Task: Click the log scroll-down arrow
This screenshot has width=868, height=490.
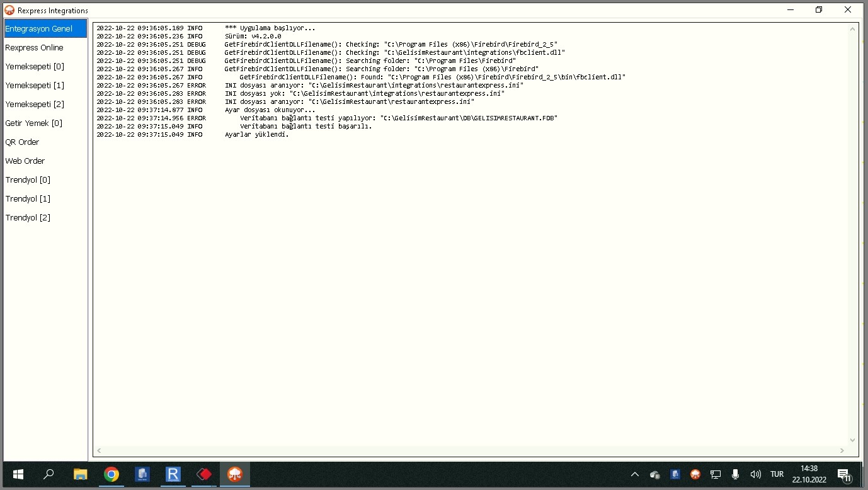Action: pos(853,440)
